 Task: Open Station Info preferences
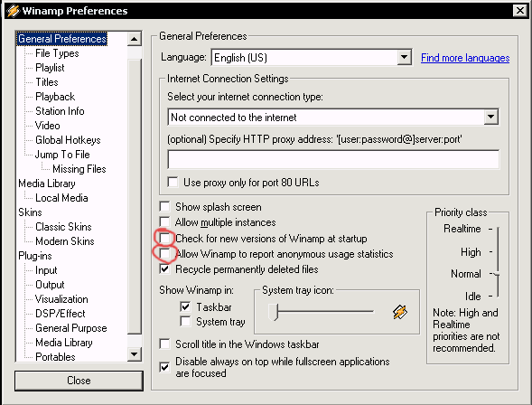tap(60, 111)
